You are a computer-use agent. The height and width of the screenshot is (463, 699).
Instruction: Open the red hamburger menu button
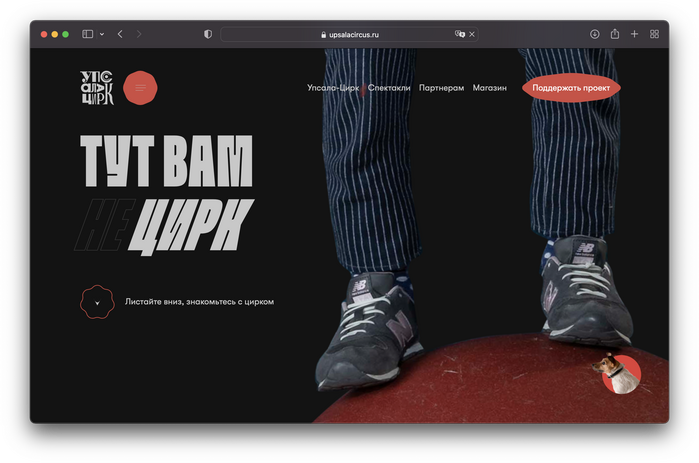[140, 88]
